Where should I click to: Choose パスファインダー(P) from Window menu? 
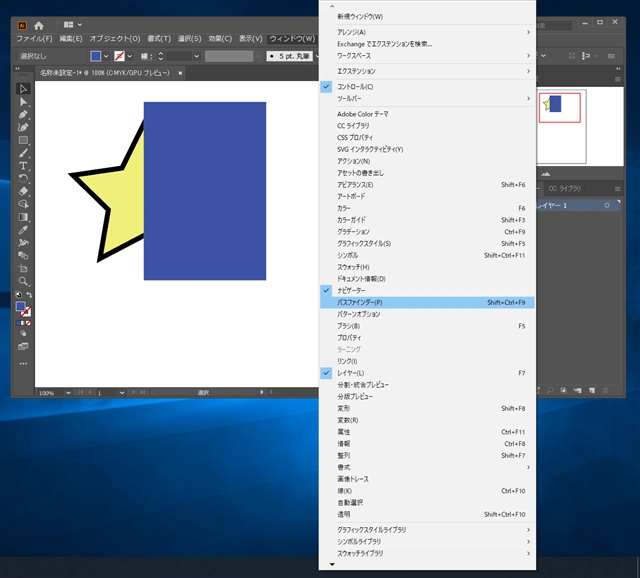click(x=427, y=302)
